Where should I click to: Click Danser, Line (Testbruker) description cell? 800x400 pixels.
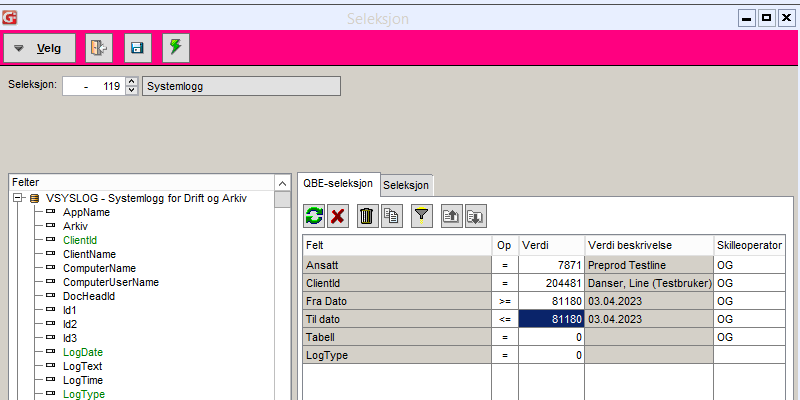(x=649, y=283)
